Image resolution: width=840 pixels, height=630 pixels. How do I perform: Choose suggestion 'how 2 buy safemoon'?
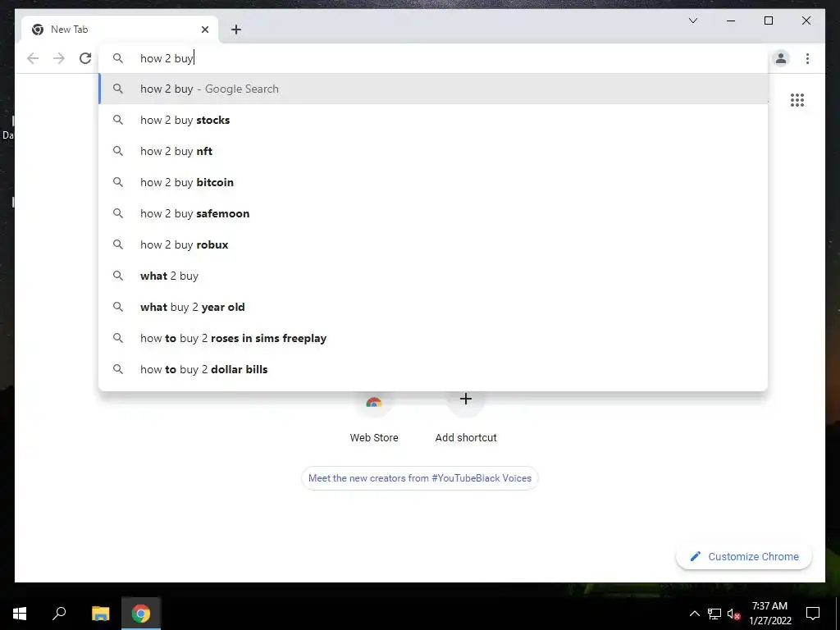tap(433, 213)
